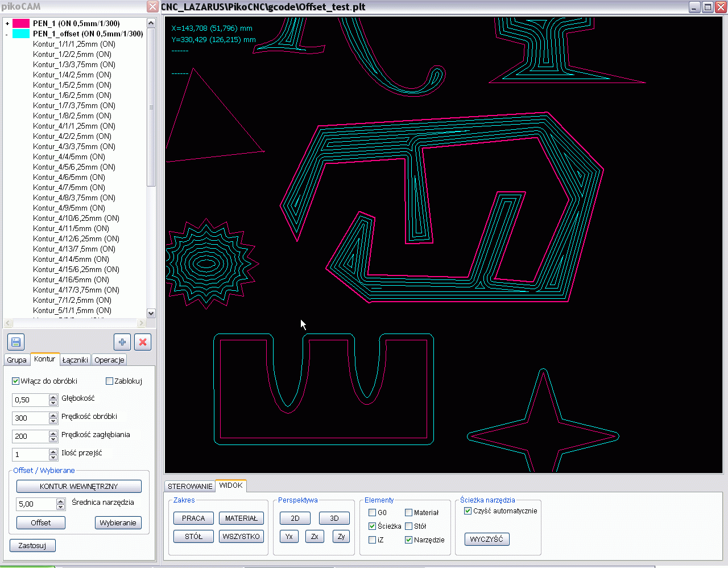The width and height of the screenshot is (728, 568).
Task: Click the contour list scroll-down arrow
Action: tap(151, 313)
